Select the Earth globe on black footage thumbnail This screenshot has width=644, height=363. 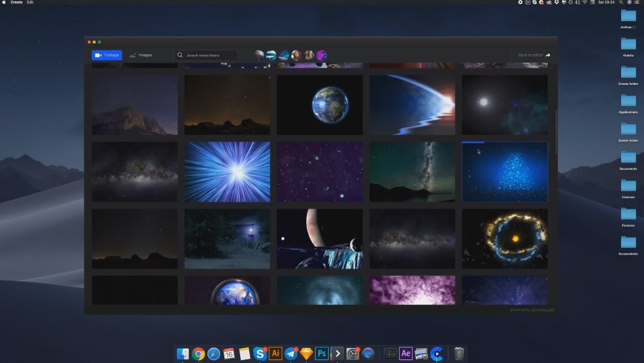coord(320,105)
